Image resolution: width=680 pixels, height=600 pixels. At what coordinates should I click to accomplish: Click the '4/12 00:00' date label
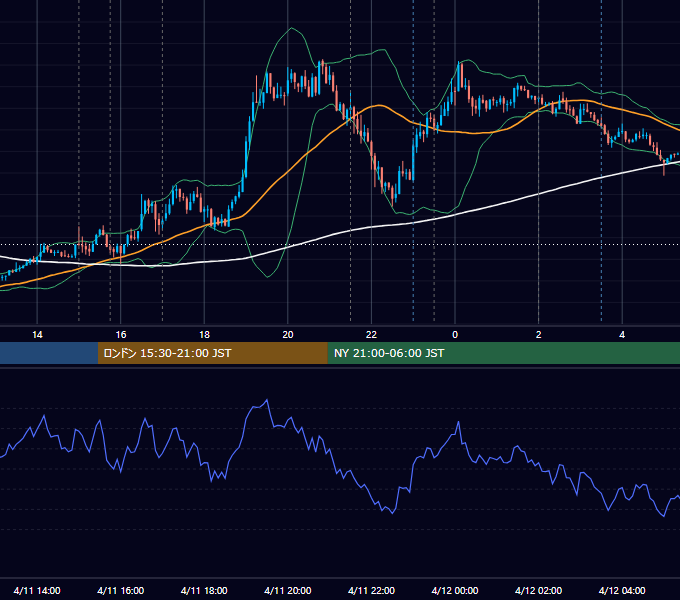coord(455,590)
